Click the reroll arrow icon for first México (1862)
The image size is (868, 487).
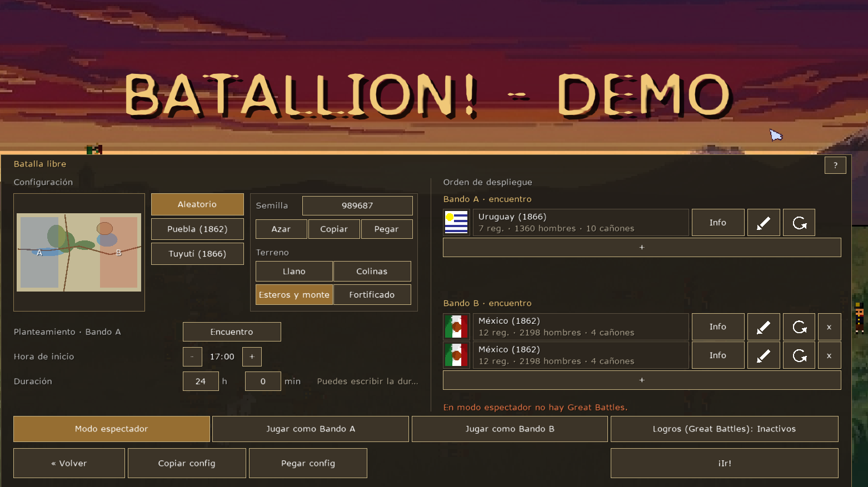pyautogui.click(x=799, y=327)
